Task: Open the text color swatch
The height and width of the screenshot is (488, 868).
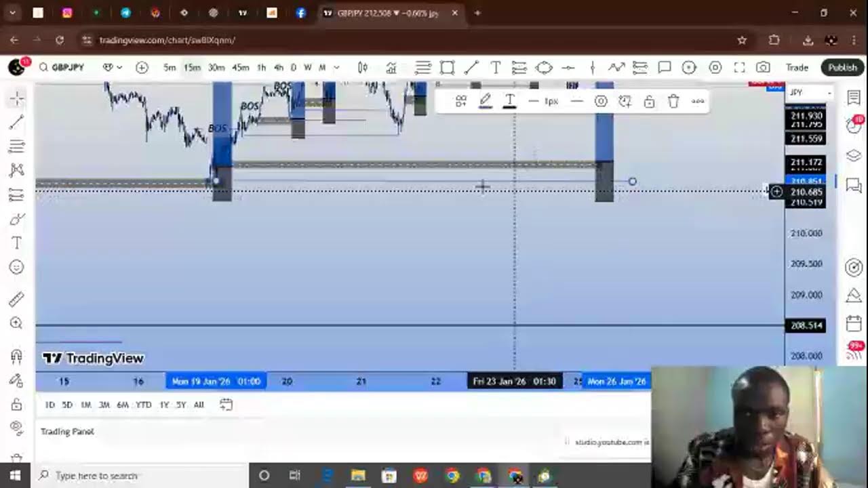Action: tap(509, 102)
